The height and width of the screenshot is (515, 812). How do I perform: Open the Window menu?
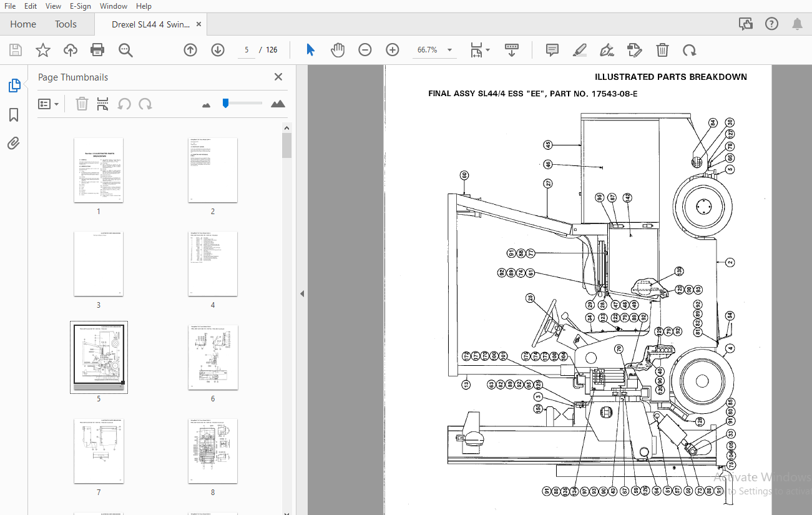pos(114,6)
